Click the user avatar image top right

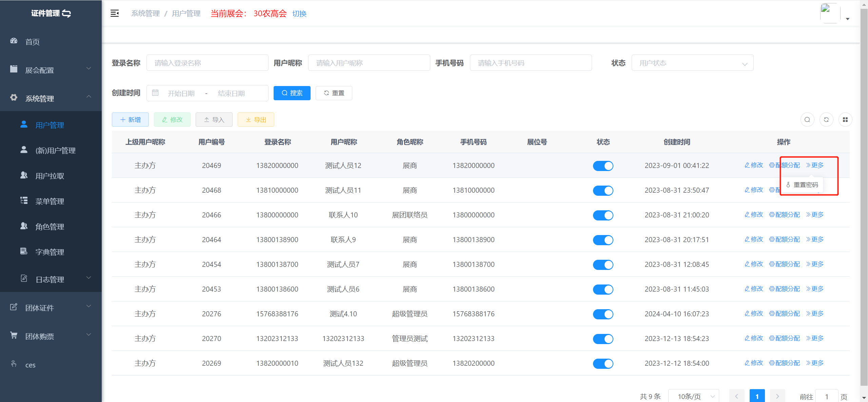(x=830, y=13)
